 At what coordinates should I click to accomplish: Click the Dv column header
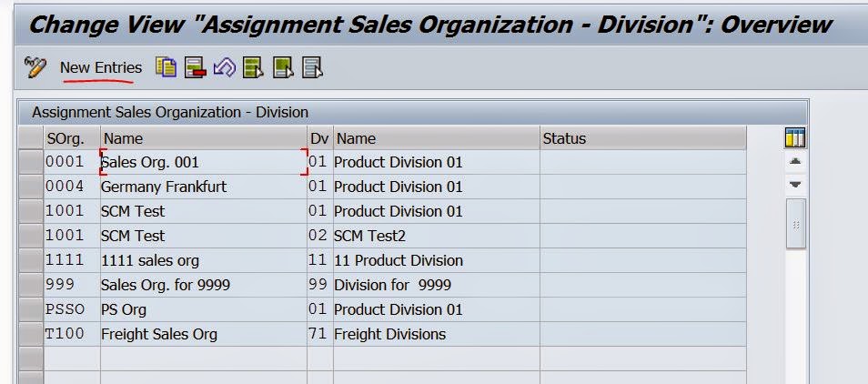[x=319, y=138]
